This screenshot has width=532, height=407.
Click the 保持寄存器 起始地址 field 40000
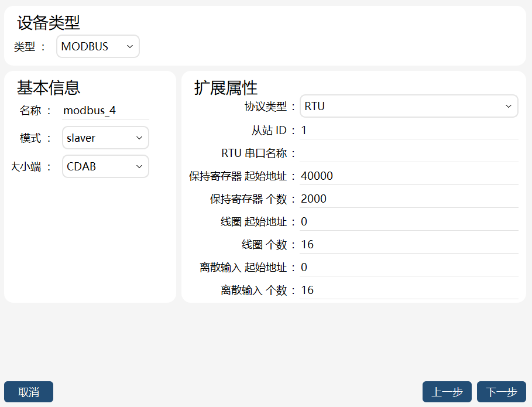point(409,176)
